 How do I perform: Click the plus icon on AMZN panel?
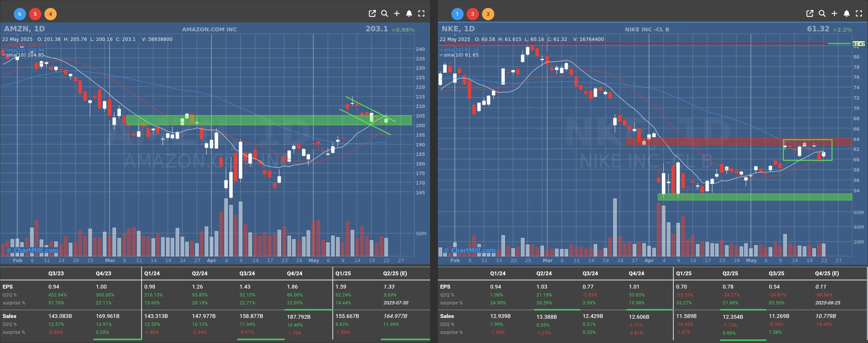[x=396, y=14]
